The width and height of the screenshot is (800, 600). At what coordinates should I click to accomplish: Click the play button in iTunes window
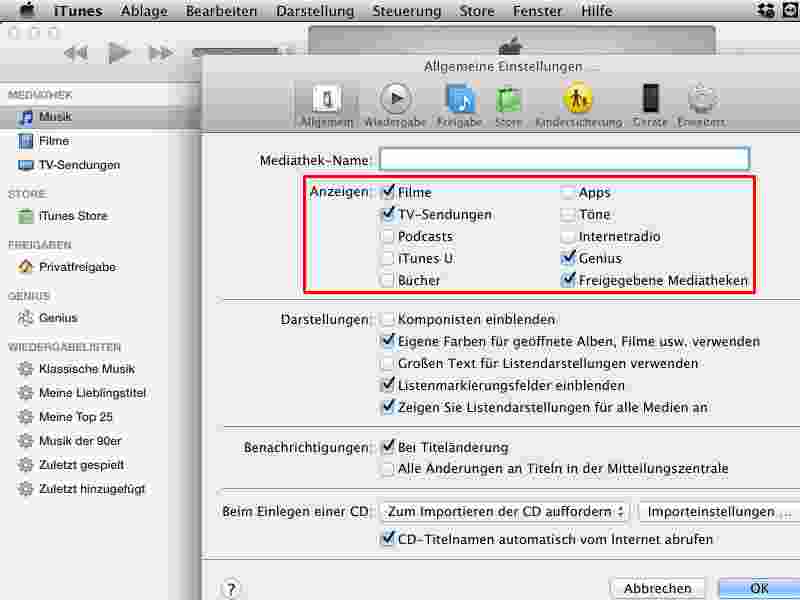119,53
